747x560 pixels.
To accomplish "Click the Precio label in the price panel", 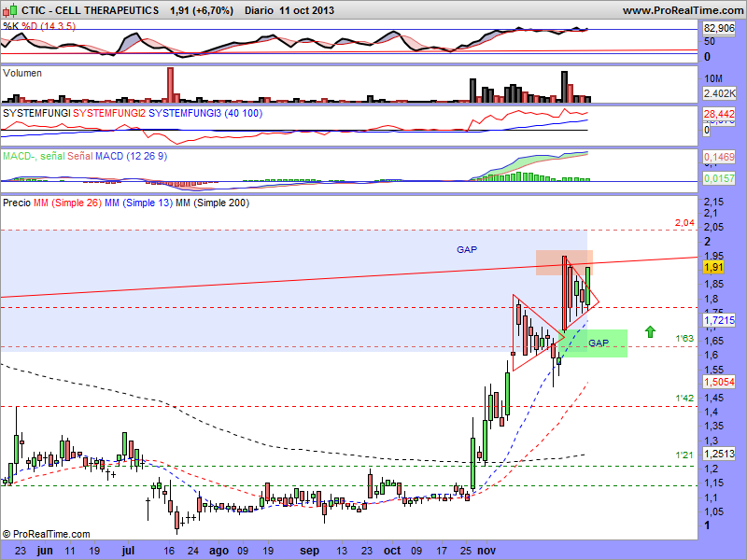I will coord(17,203).
